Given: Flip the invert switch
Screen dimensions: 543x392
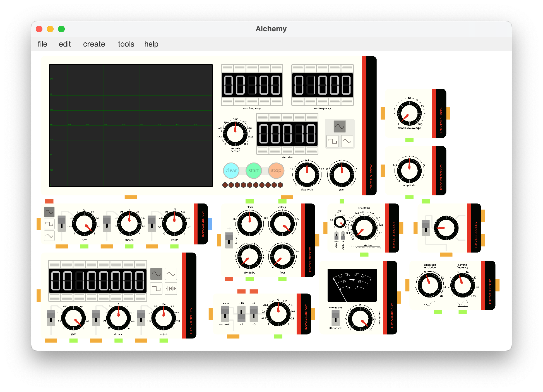Looking at the screenshot, I should [x=229, y=240].
